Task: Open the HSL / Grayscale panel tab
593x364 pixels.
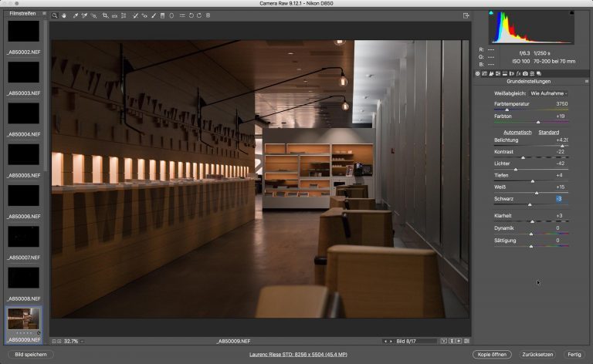Action: pos(498,73)
